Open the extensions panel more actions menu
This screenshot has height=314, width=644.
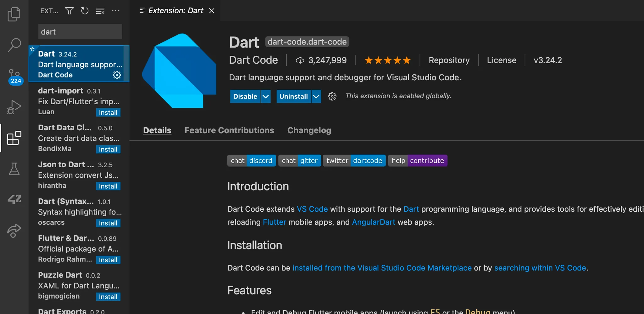116,11
